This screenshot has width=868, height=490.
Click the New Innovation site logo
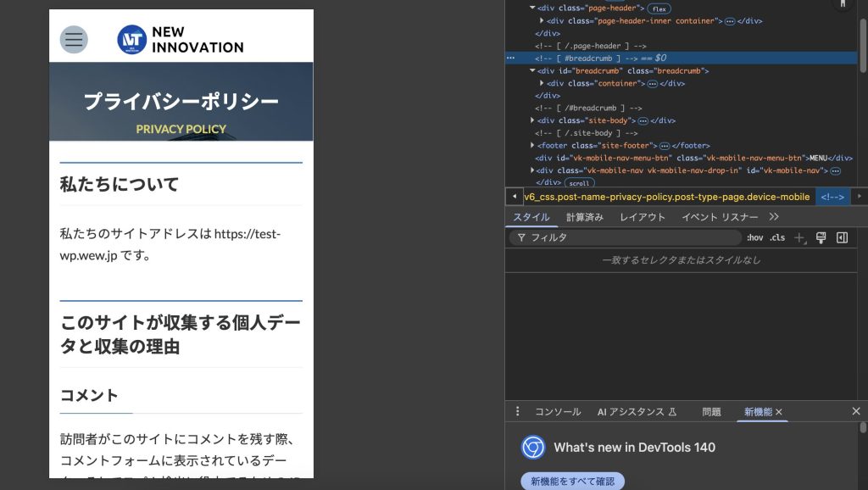(x=180, y=39)
